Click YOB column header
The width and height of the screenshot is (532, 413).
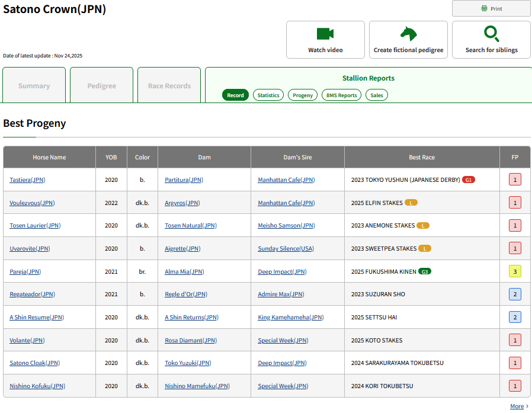pos(111,157)
